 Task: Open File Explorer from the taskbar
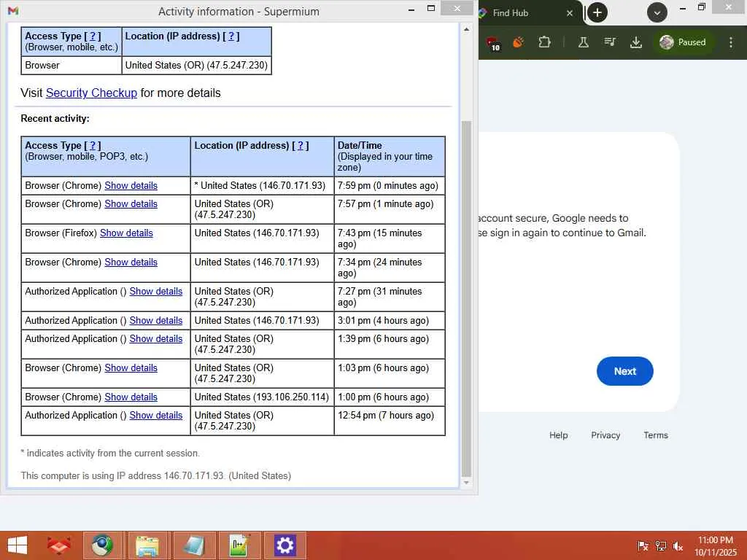click(x=147, y=545)
